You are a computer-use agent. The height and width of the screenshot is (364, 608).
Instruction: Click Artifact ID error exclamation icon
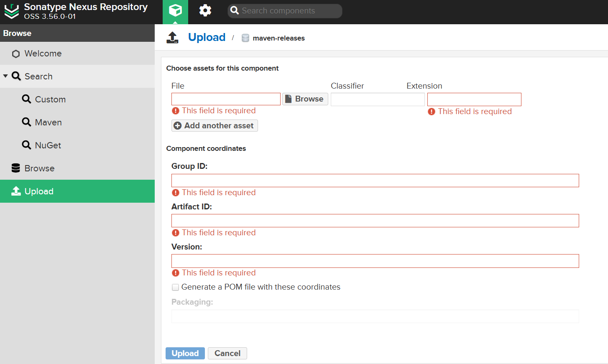click(x=176, y=233)
